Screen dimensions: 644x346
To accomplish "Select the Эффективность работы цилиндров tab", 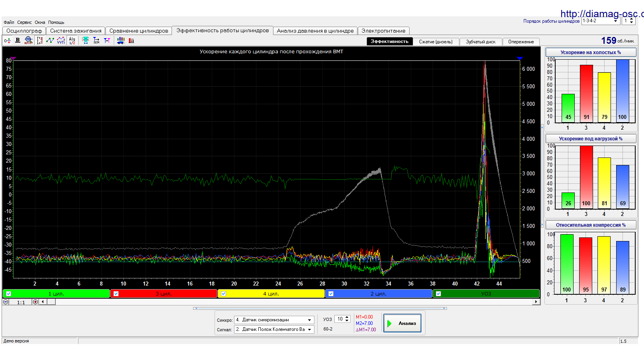I will (x=222, y=30).
